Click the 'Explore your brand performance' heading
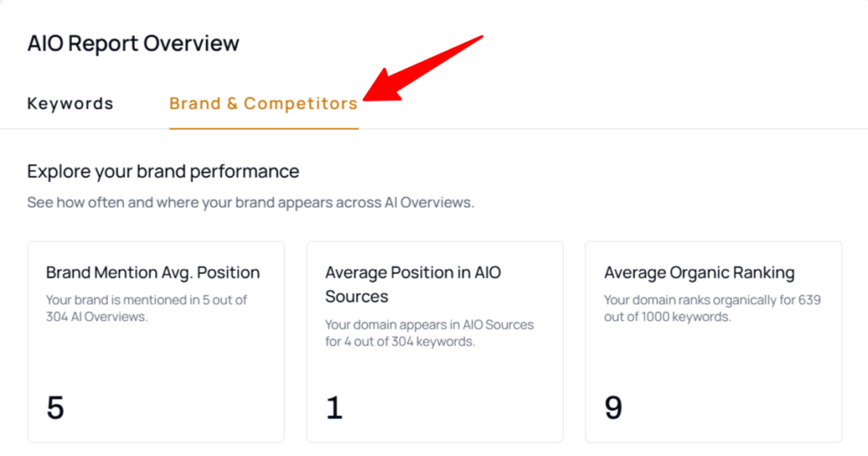This screenshot has height=456, width=868. 163,172
